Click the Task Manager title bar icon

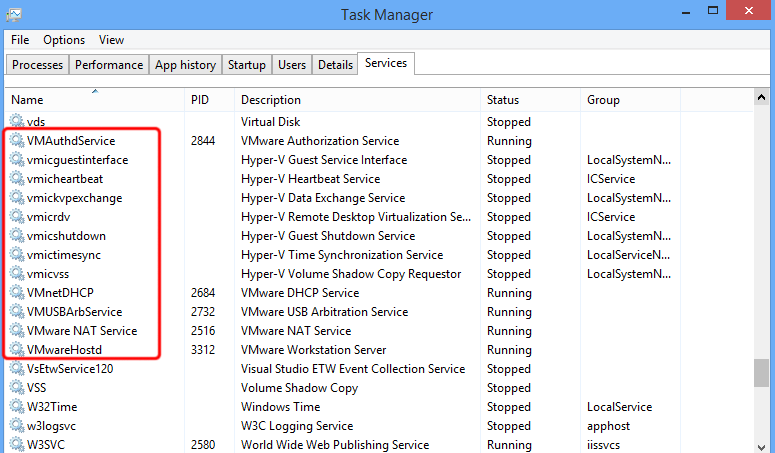pyautogui.click(x=14, y=14)
